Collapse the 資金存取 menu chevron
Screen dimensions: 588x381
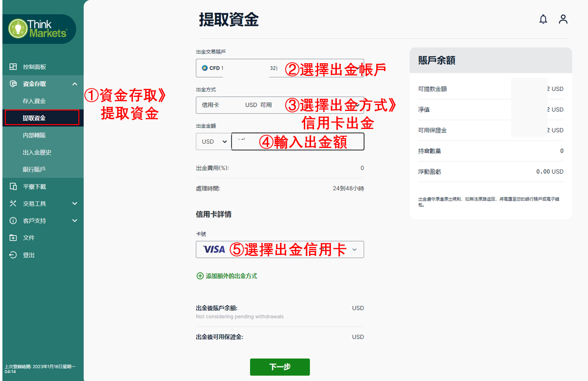(74, 84)
